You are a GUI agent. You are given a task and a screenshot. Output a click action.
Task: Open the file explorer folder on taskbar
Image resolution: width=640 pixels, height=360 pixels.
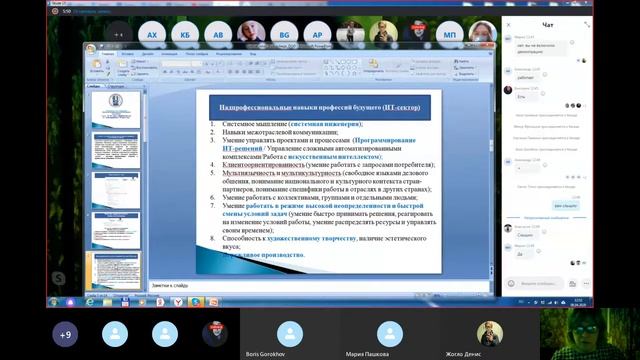107,302
